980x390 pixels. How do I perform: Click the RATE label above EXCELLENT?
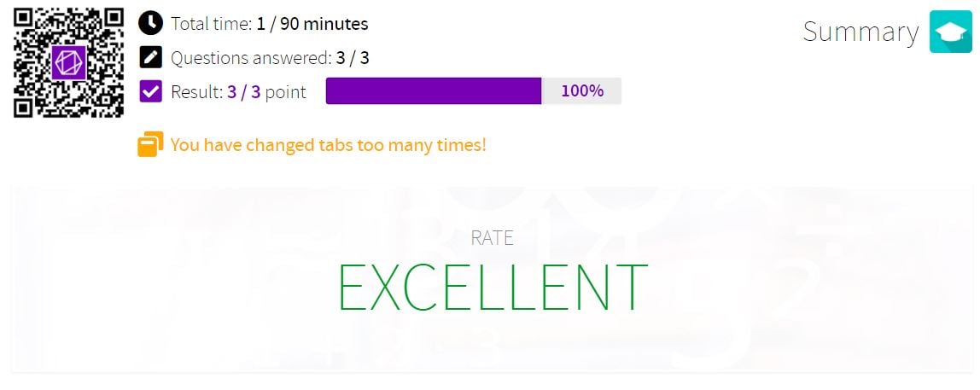[492, 238]
